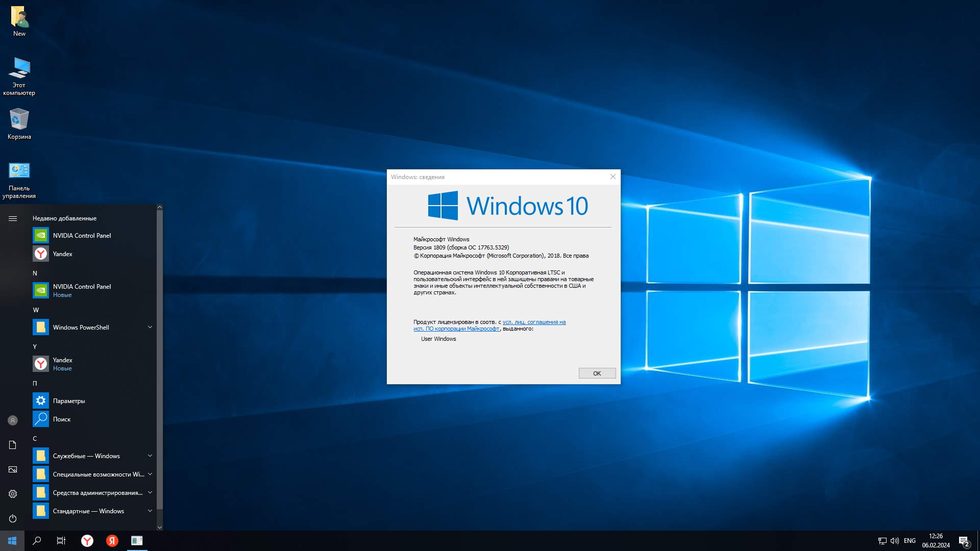
Task: Click the user account icon in Start
Action: pos(13,420)
